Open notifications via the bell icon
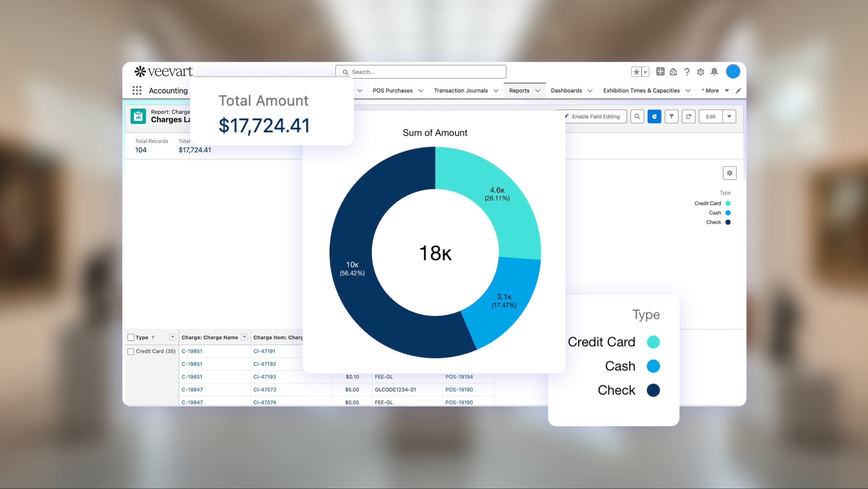The height and width of the screenshot is (489, 868). pos(714,71)
